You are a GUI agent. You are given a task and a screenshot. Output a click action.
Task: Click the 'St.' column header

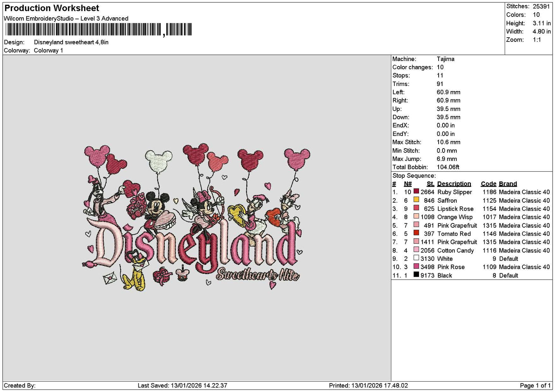(x=430, y=184)
